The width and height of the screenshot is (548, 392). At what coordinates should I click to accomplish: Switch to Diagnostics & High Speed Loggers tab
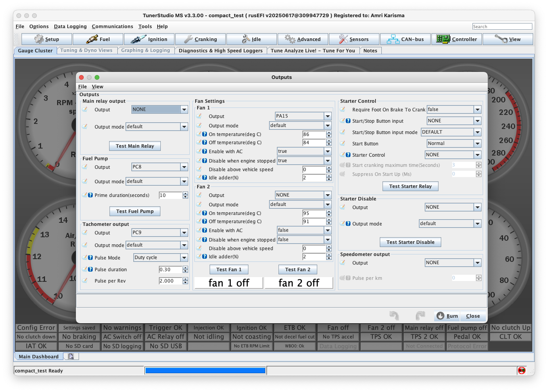pyautogui.click(x=221, y=50)
